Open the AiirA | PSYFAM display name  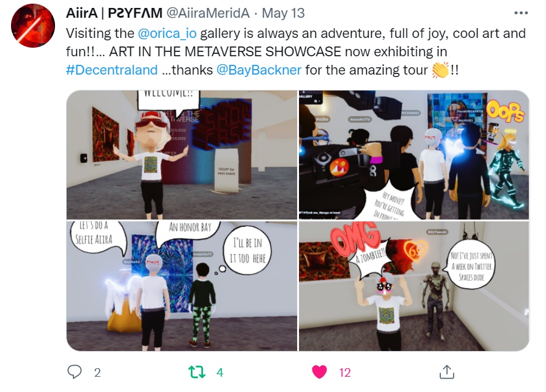click(114, 13)
